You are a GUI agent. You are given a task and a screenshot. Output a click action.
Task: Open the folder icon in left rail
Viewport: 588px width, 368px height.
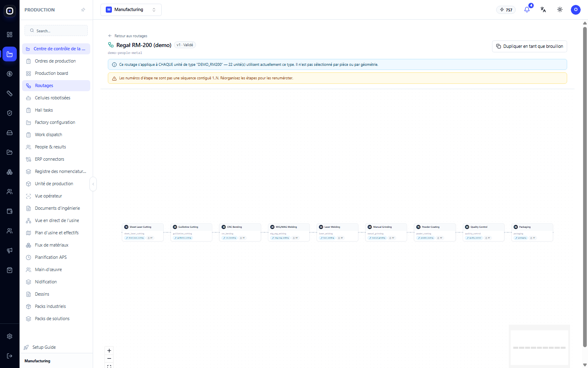click(x=10, y=153)
